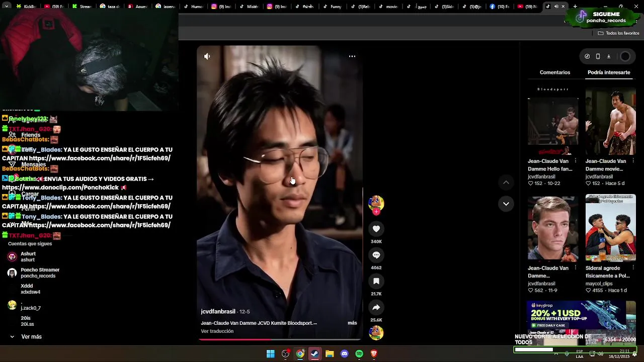Open options for 'Jean-Claude Van Damme...' 562-likes card

pyautogui.click(x=576, y=268)
